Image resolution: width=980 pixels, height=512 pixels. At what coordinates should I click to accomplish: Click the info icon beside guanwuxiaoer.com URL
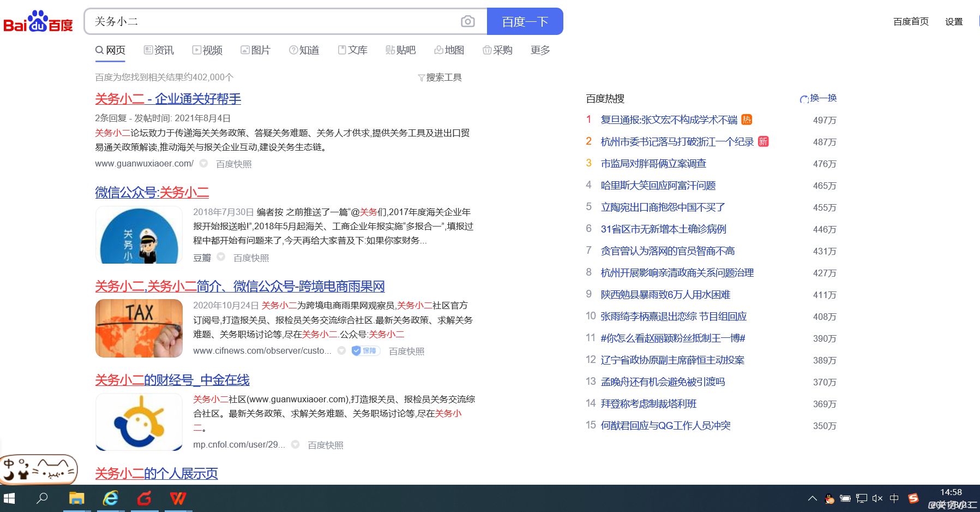click(x=203, y=163)
